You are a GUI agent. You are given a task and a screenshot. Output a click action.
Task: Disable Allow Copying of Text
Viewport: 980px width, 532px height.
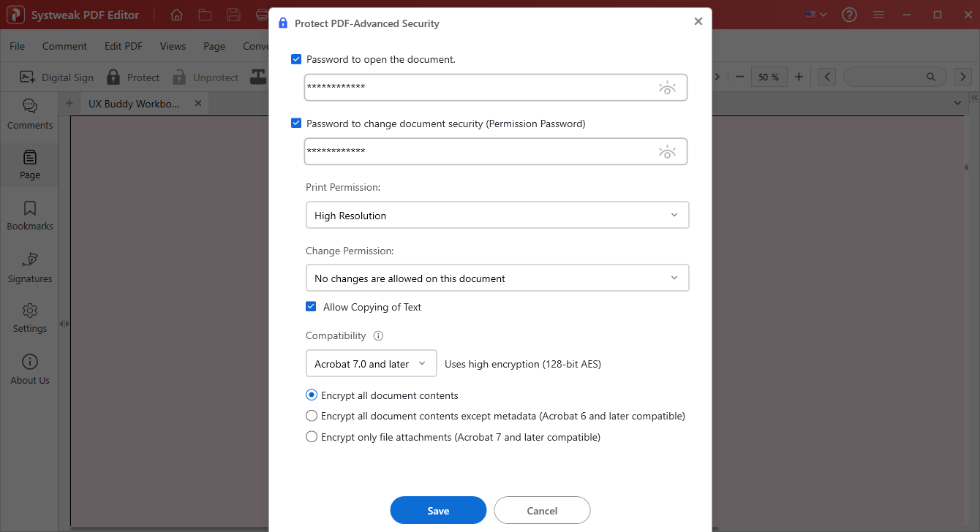coord(311,306)
